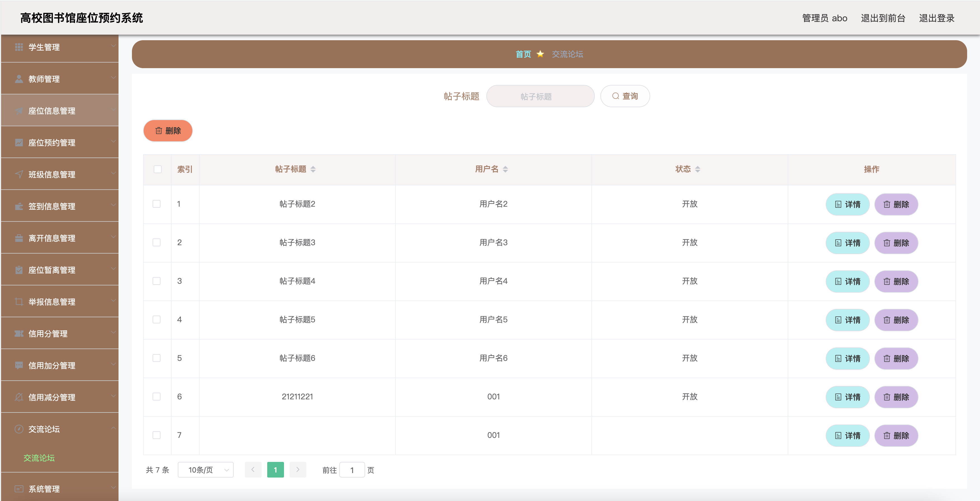The width and height of the screenshot is (980, 501).
Task: Delete the 帖子标题5 row
Action: 896,320
